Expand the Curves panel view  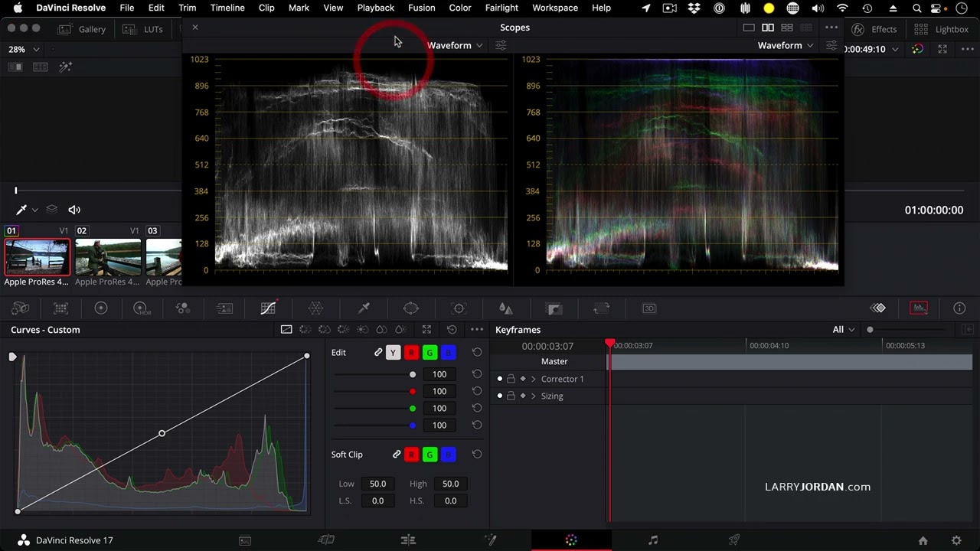click(426, 330)
